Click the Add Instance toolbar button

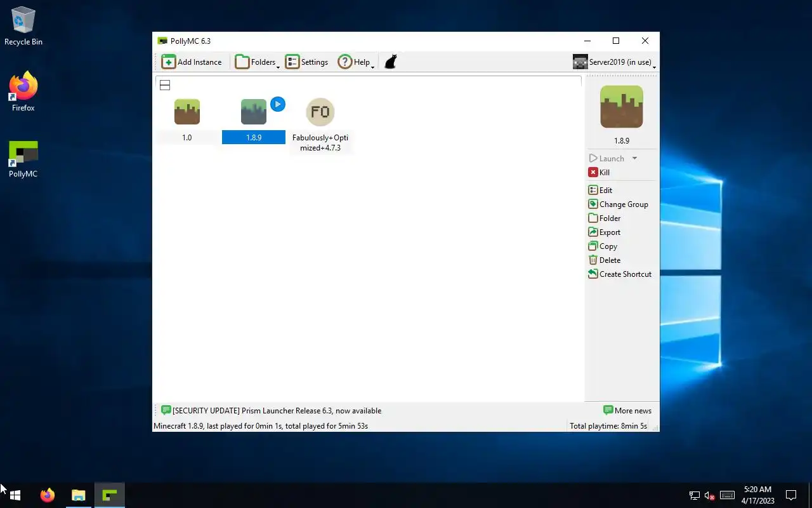[192, 62]
